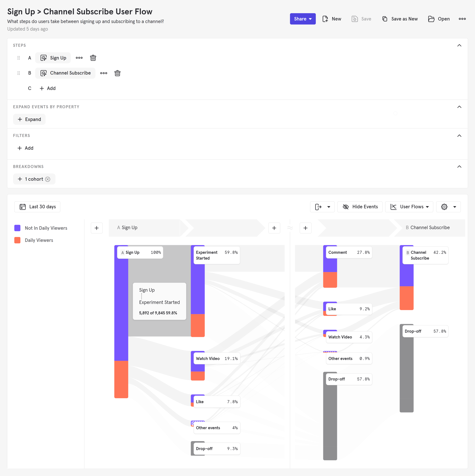The image size is (475, 476).
Task: Delete the Channel Subscribe step with trash icon
Action: click(x=117, y=73)
